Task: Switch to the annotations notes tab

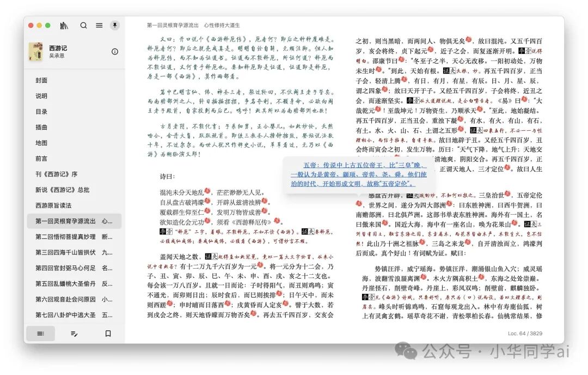Action: point(74,334)
